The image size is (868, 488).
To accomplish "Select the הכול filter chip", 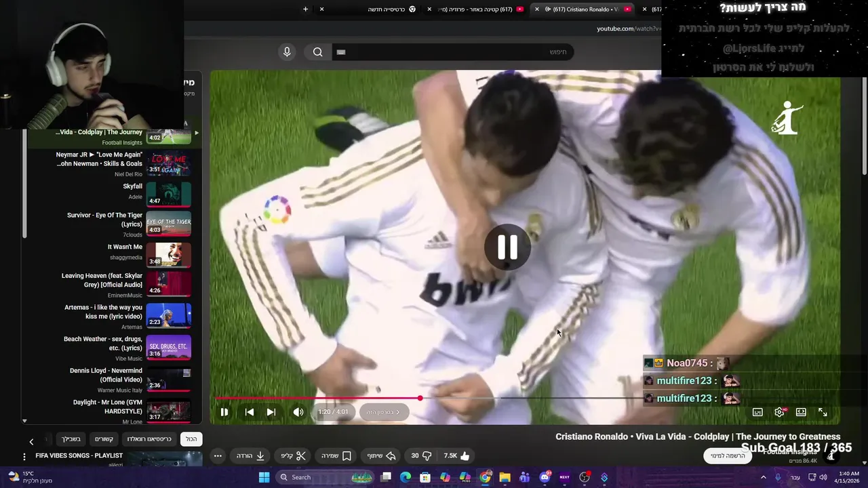I will [x=191, y=439].
